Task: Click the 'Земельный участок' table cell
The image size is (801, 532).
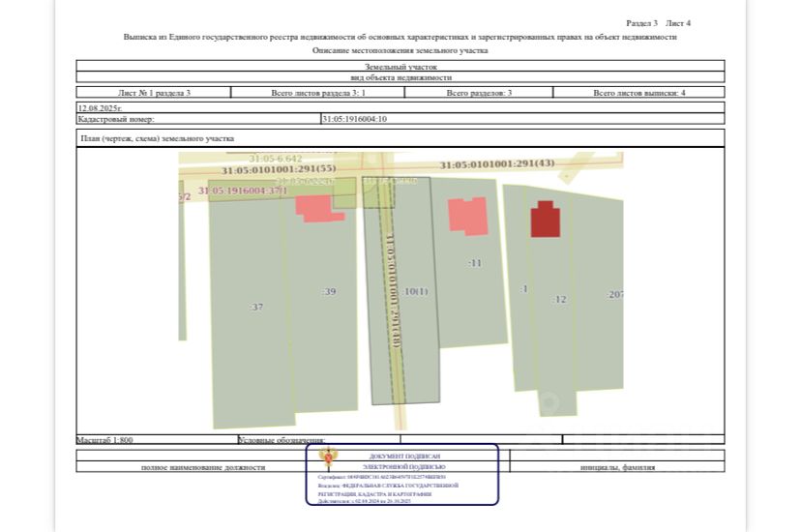Action: [x=400, y=66]
